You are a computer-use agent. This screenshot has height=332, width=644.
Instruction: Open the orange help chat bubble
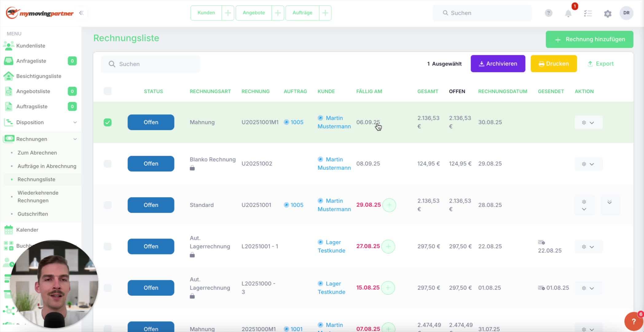(634, 321)
